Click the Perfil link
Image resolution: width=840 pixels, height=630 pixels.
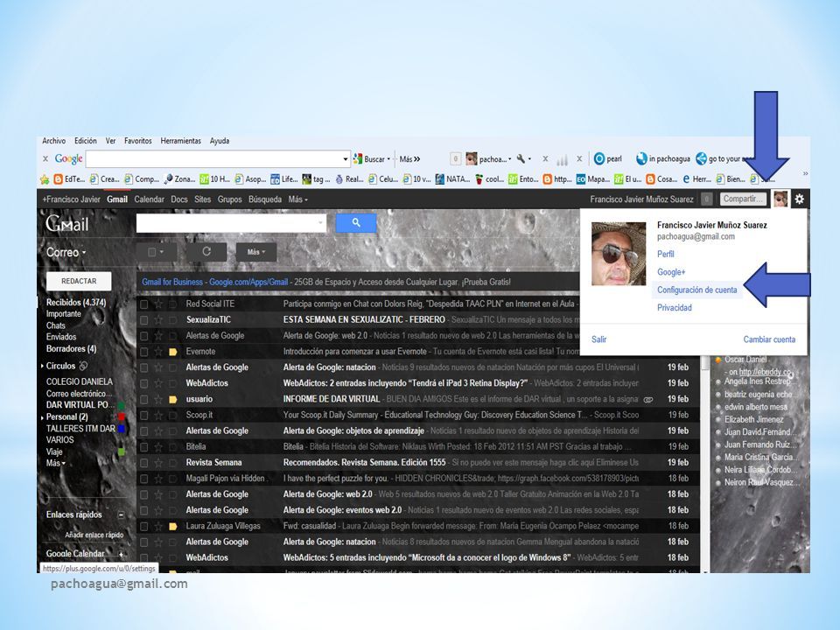coord(665,255)
